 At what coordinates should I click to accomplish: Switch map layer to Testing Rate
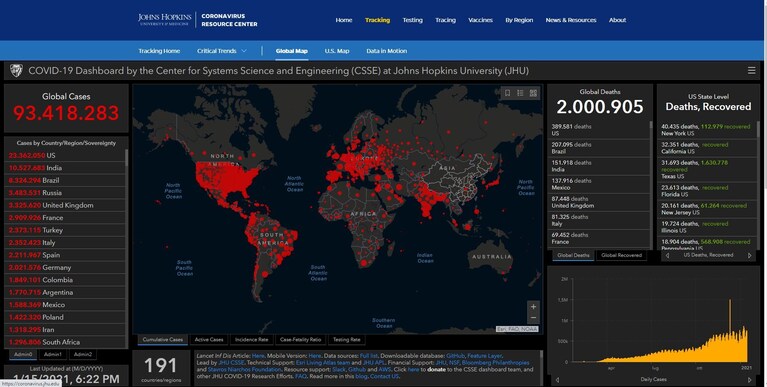[x=346, y=340]
